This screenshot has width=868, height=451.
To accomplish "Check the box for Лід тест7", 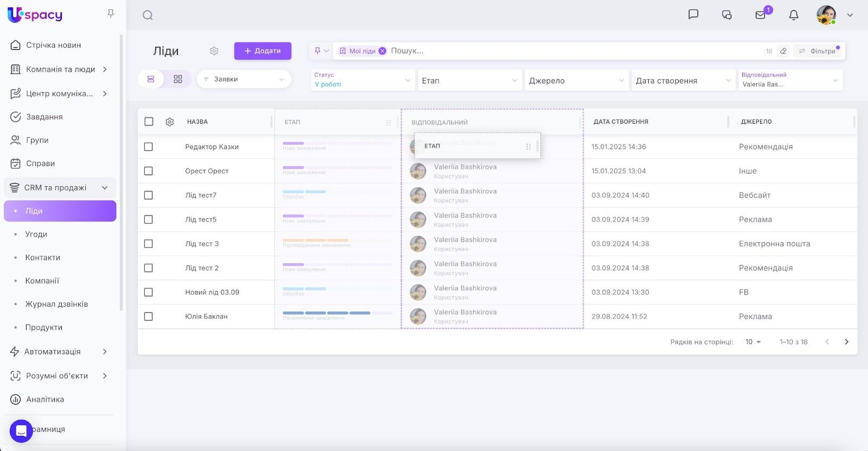I will point(149,195).
